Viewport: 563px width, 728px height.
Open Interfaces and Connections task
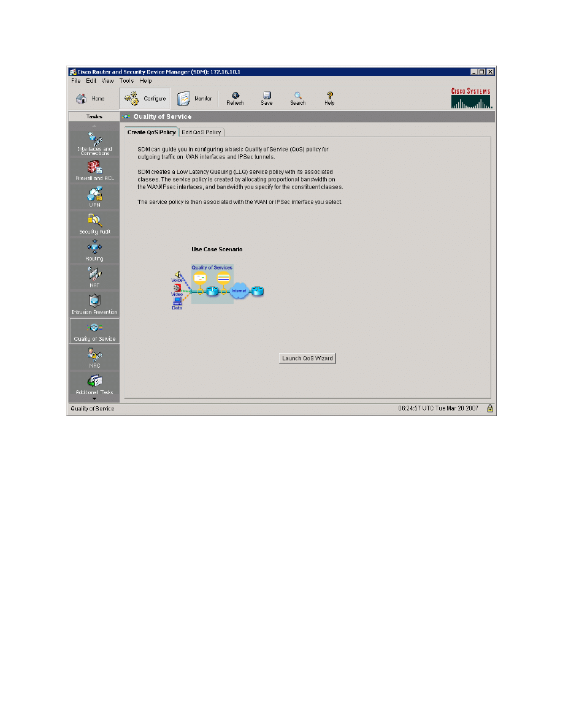94,143
